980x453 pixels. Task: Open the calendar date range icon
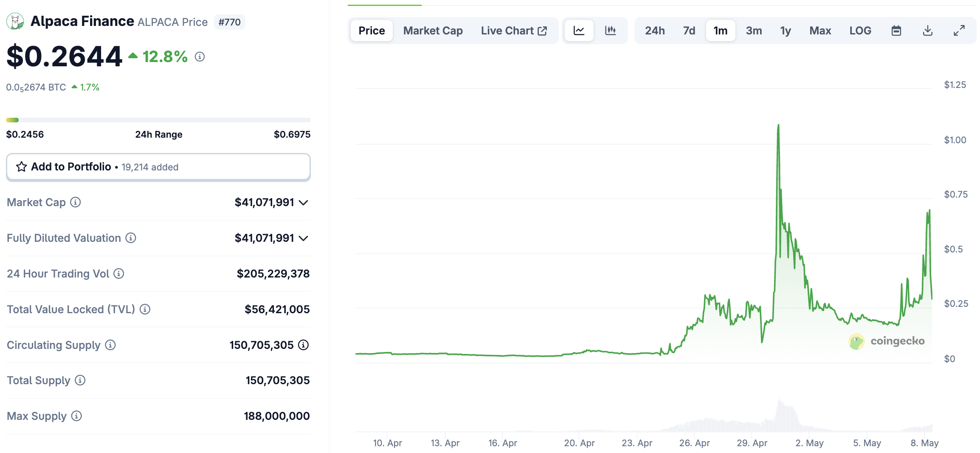[896, 30]
